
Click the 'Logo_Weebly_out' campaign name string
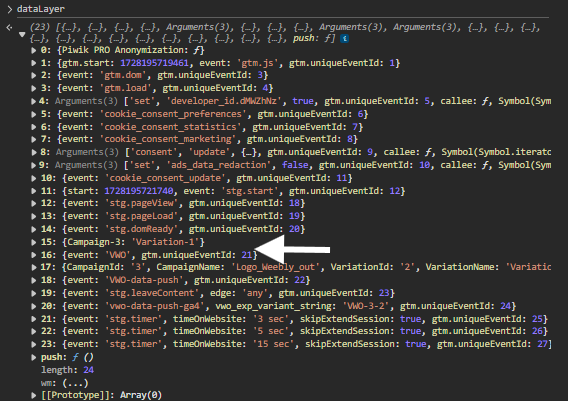click(x=276, y=267)
